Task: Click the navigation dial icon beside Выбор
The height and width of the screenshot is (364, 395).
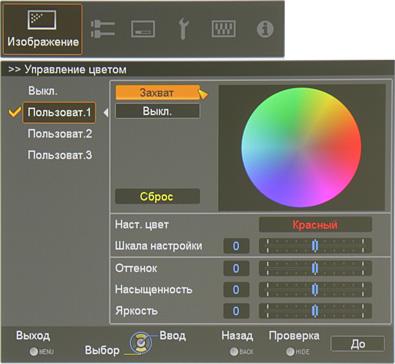Action: (140, 343)
